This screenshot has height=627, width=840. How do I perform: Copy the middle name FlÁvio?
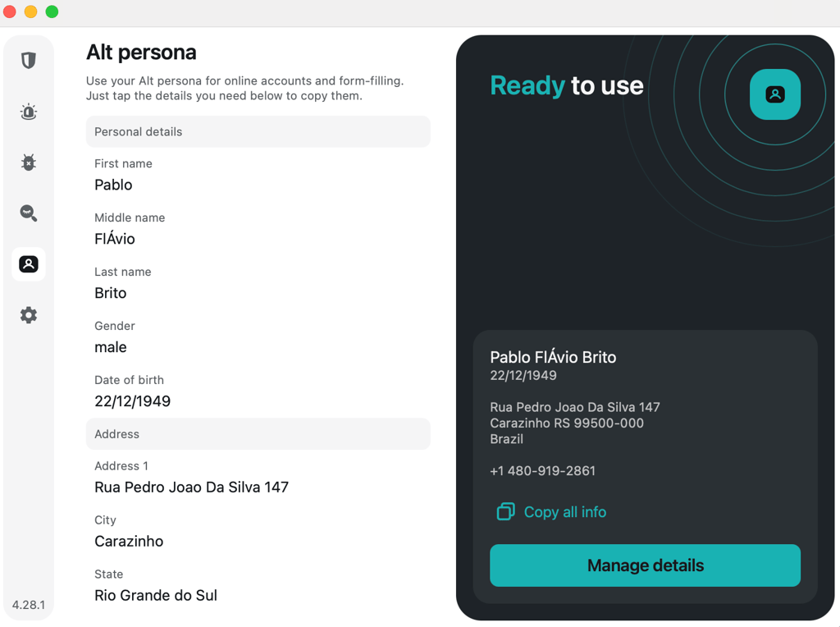(115, 239)
